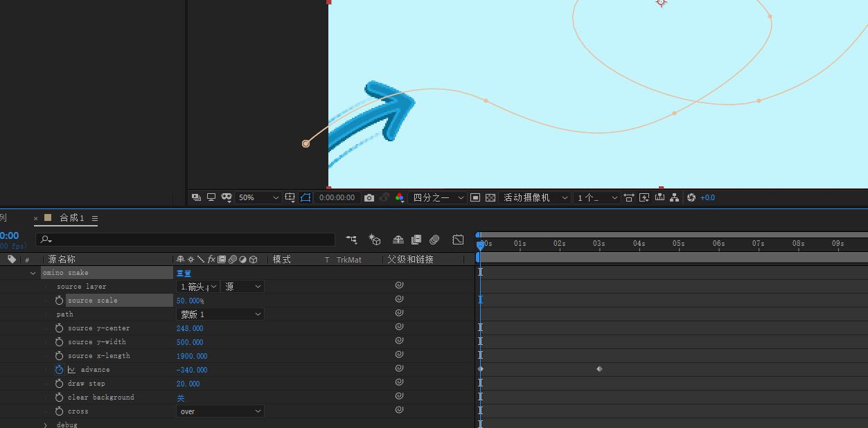Enable frame blending for layers
The image size is (868, 428).
(416, 240)
